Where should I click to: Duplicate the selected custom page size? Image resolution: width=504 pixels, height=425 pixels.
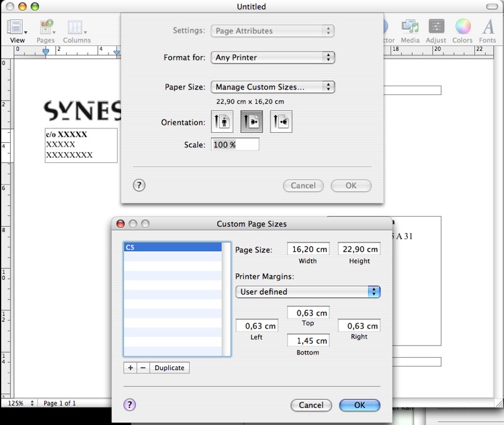[x=169, y=368]
